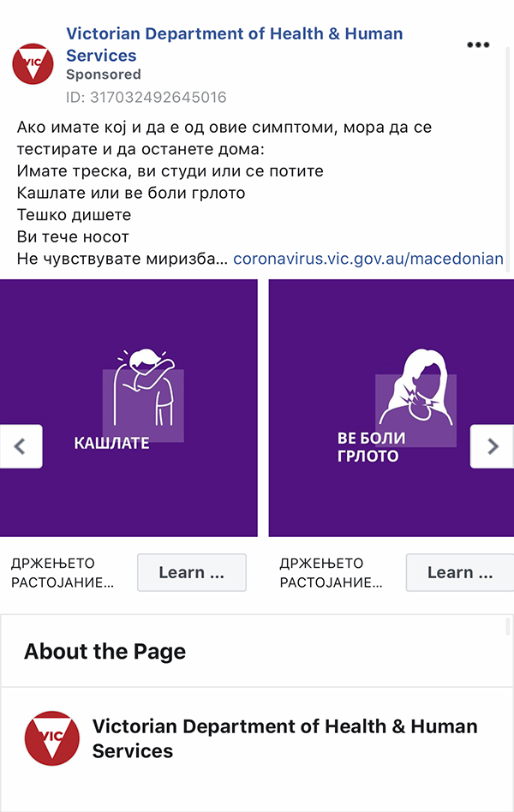Open page name in About the Page section
514x812 pixels.
tap(285, 738)
